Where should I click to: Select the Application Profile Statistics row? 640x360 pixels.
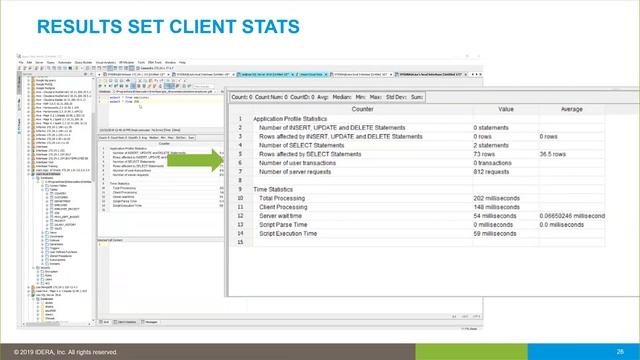pos(417,119)
